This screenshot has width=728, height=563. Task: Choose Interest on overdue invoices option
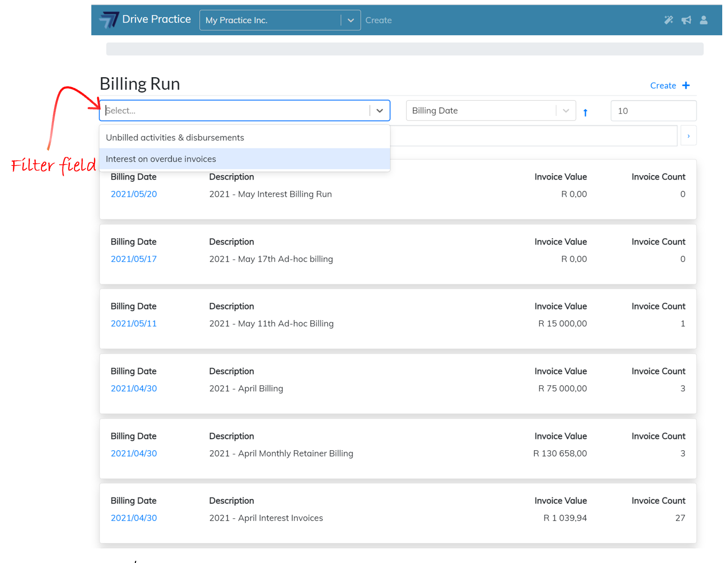tap(245, 159)
